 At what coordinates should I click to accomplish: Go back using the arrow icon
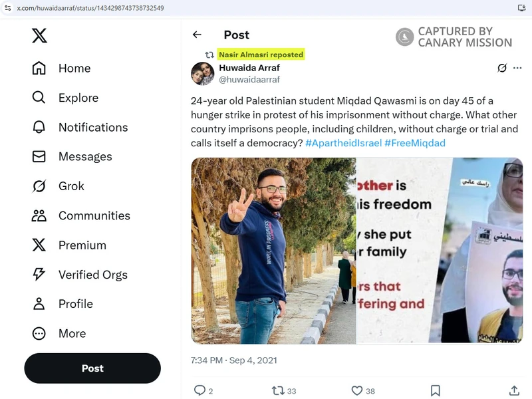(197, 35)
